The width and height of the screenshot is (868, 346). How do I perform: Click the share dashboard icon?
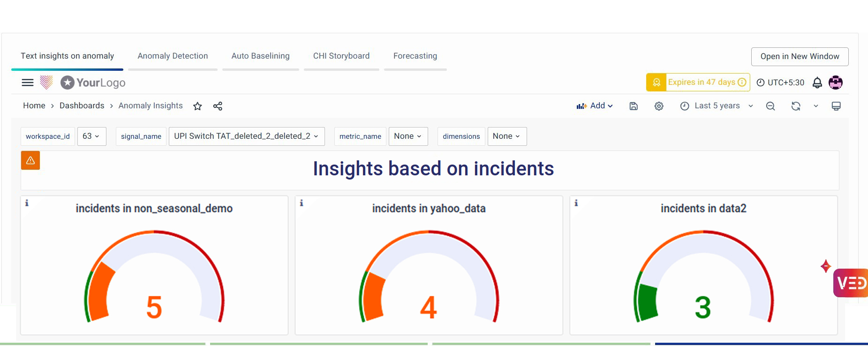[218, 106]
